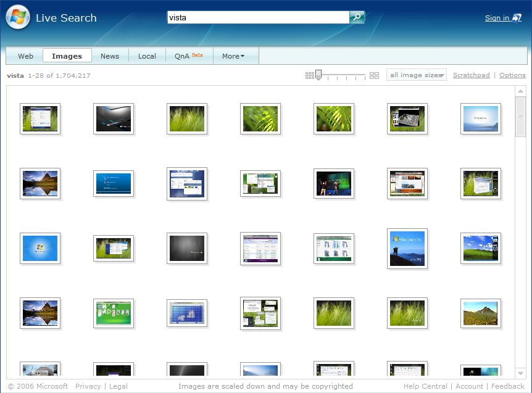Open the Options link
The image size is (532, 393).
pyautogui.click(x=512, y=75)
